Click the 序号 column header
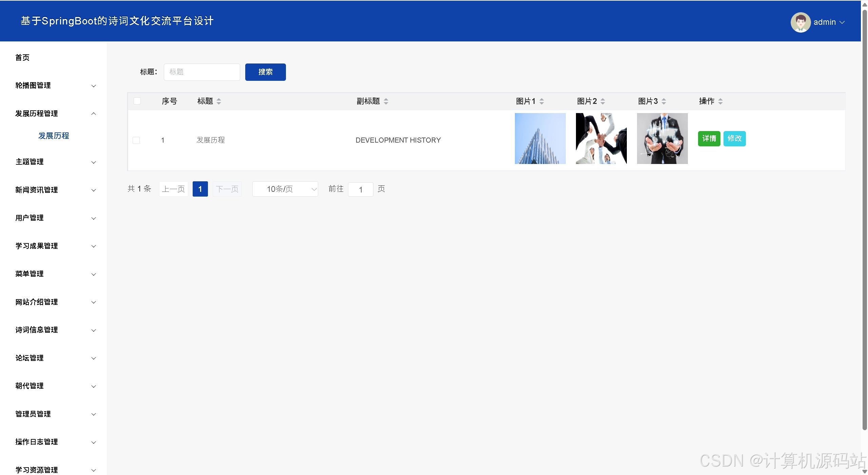This screenshot has width=868, height=475. tap(169, 101)
